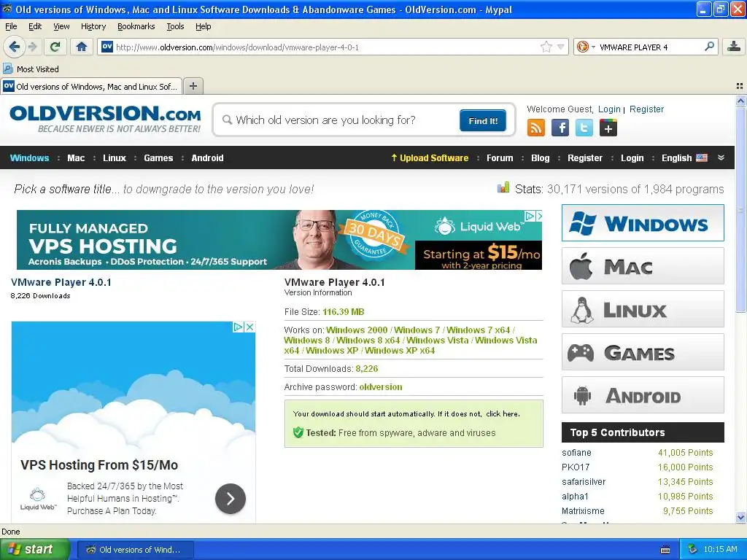
Task: Open the browser Home icon
Action: [x=82, y=47]
